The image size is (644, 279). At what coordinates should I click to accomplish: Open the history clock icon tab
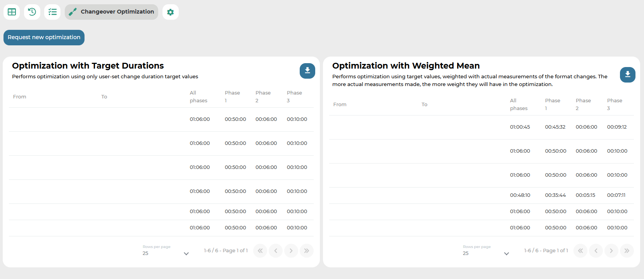pyautogui.click(x=32, y=12)
